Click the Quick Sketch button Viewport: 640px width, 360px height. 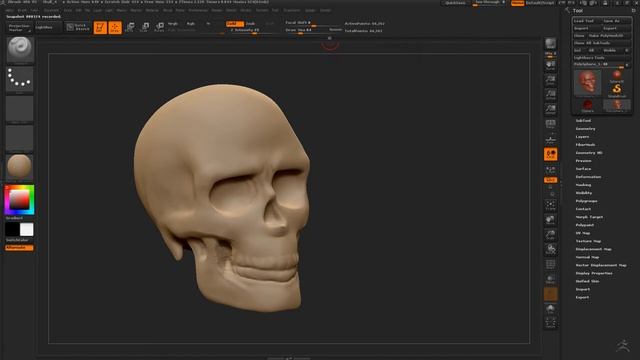(x=78, y=27)
